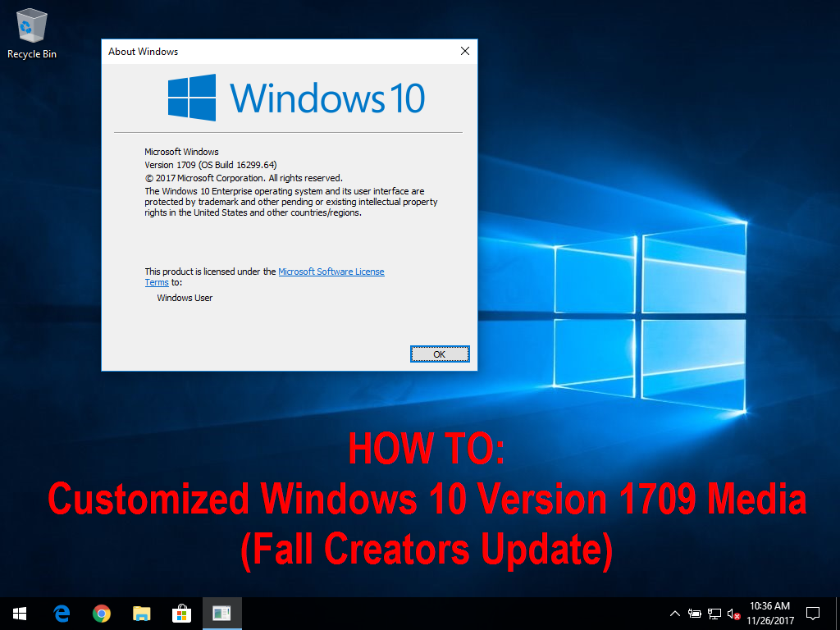This screenshot has height=630, width=840.
Task: Click the Windows 10 logo in dialog
Action: tap(296, 98)
